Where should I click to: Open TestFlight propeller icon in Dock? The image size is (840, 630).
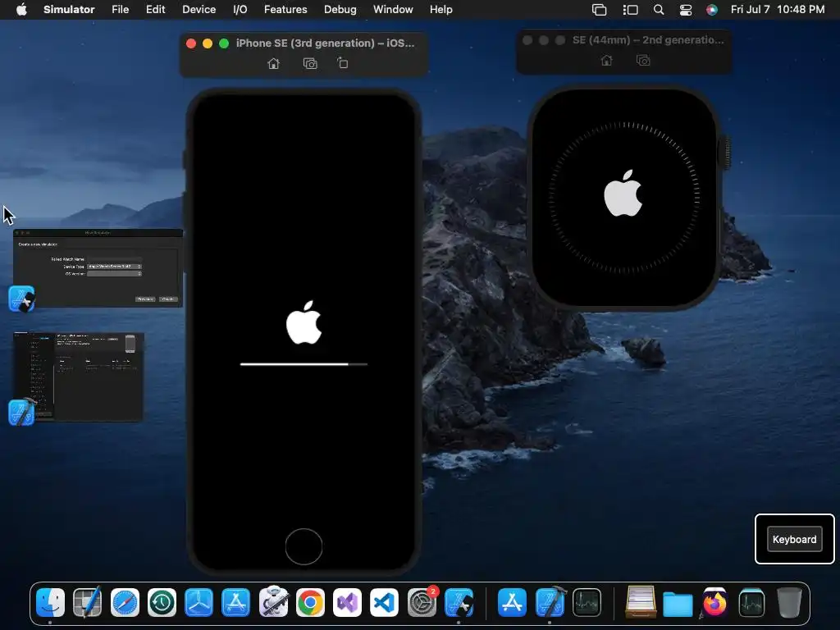(199, 602)
